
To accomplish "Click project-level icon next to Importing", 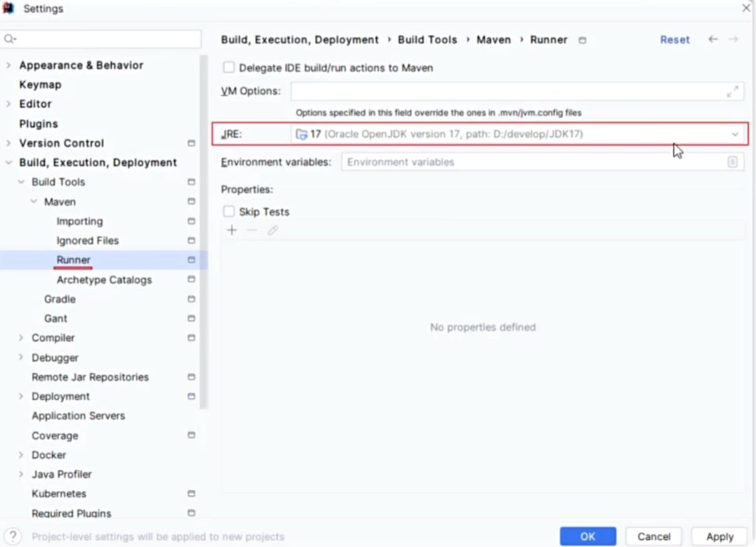I will pyautogui.click(x=191, y=221).
